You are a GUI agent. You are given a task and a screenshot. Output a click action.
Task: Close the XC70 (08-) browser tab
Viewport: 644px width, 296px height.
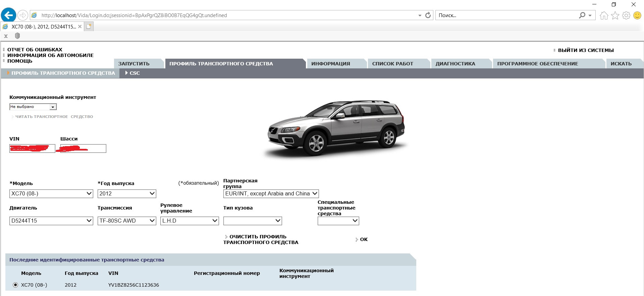coord(80,26)
